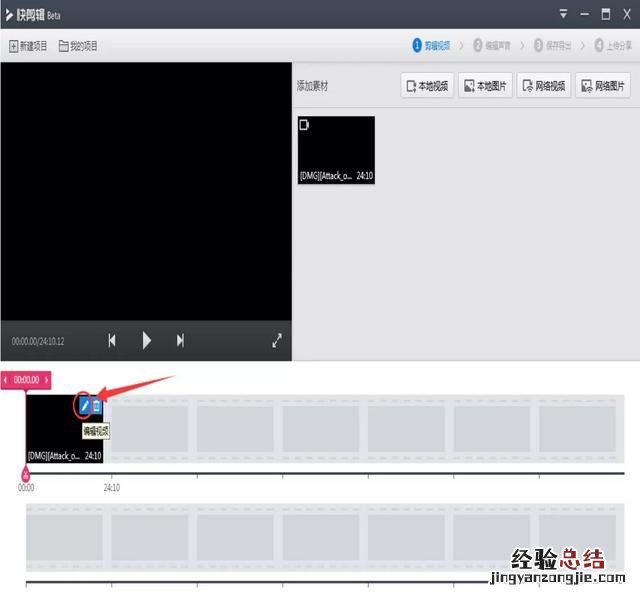Nudge playhead time right with the arrow
640x596 pixels.
46,380
